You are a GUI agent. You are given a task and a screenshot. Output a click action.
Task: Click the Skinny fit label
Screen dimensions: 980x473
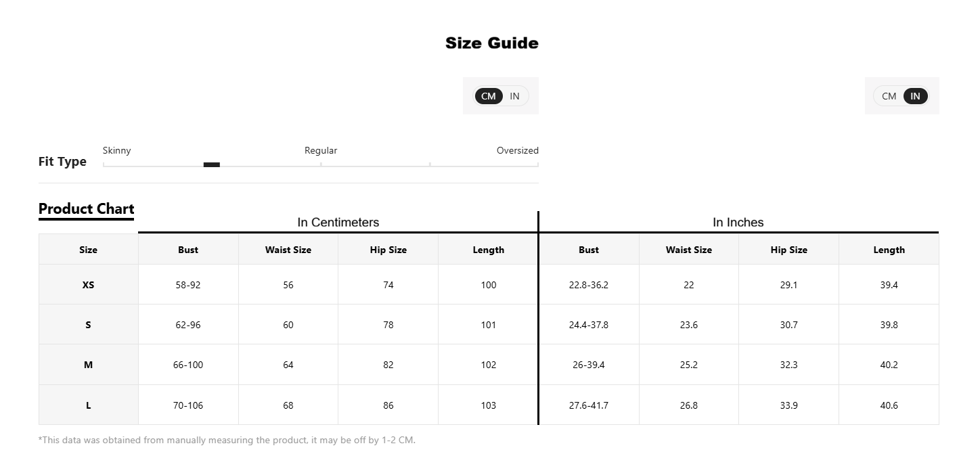[x=117, y=150]
